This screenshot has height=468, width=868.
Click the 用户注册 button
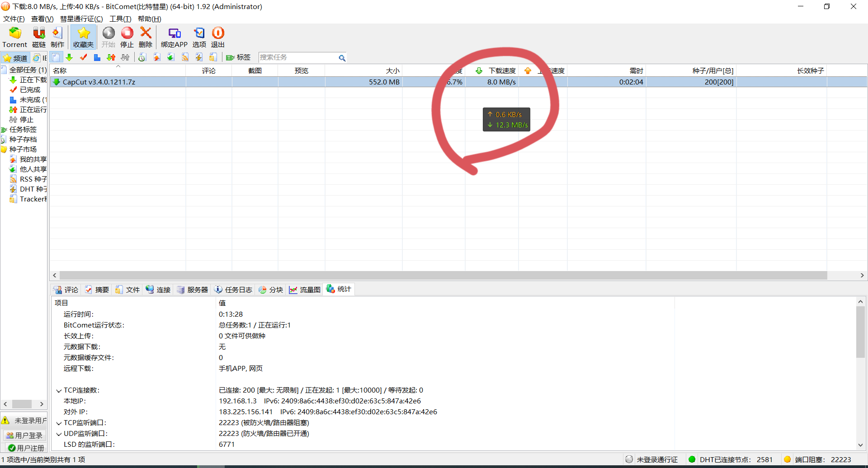point(26,448)
